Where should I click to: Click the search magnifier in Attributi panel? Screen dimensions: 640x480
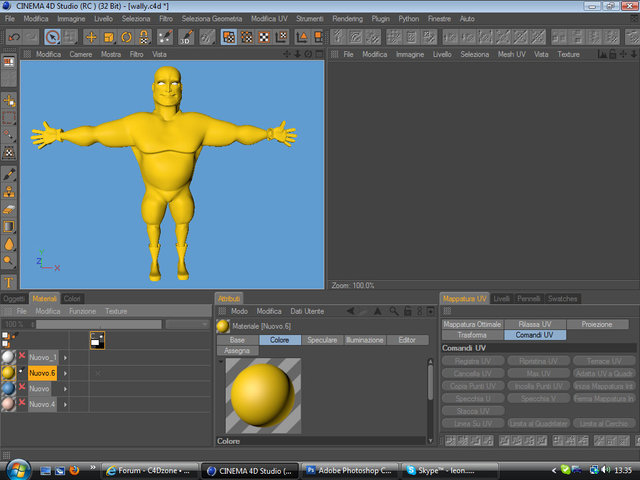tap(394, 312)
